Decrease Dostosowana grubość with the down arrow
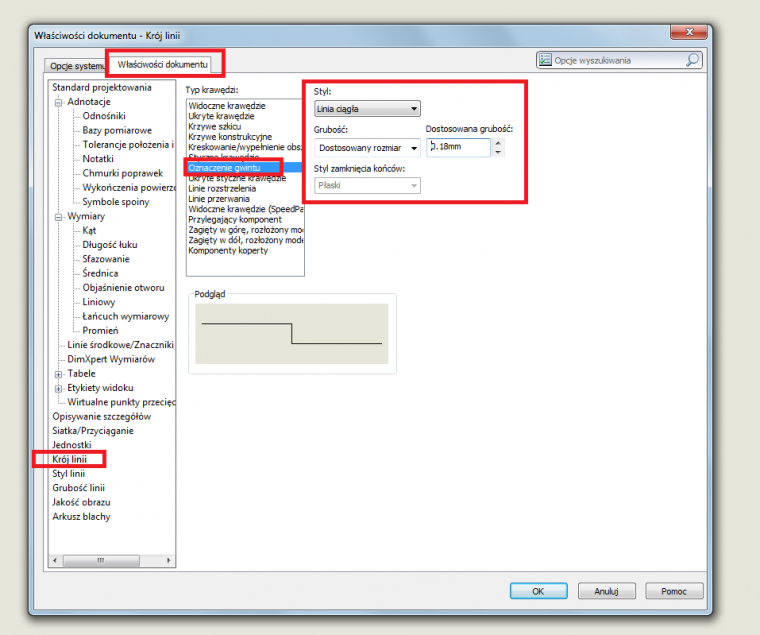The width and height of the screenshot is (760, 635). pos(498,152)
